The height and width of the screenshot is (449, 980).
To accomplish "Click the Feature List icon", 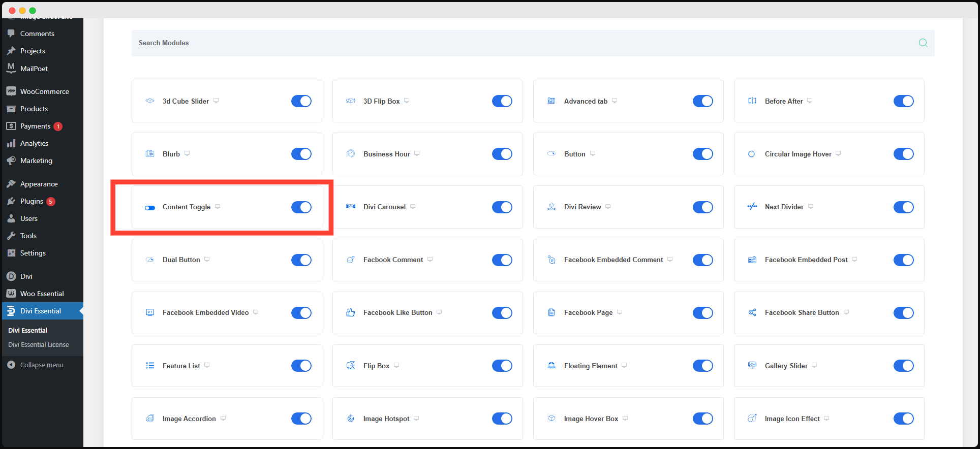I will click(x=150, y=366).
